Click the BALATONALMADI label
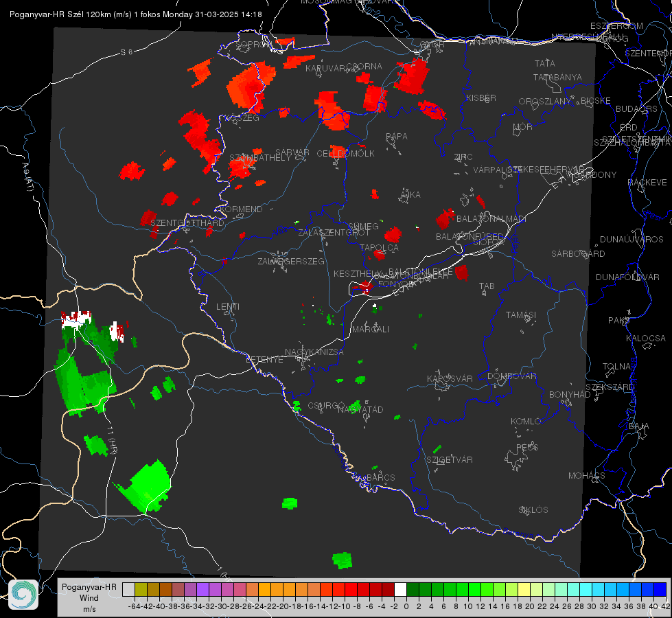Image resolution: width=672 pixels, height=618 pixels. [491, 219]
